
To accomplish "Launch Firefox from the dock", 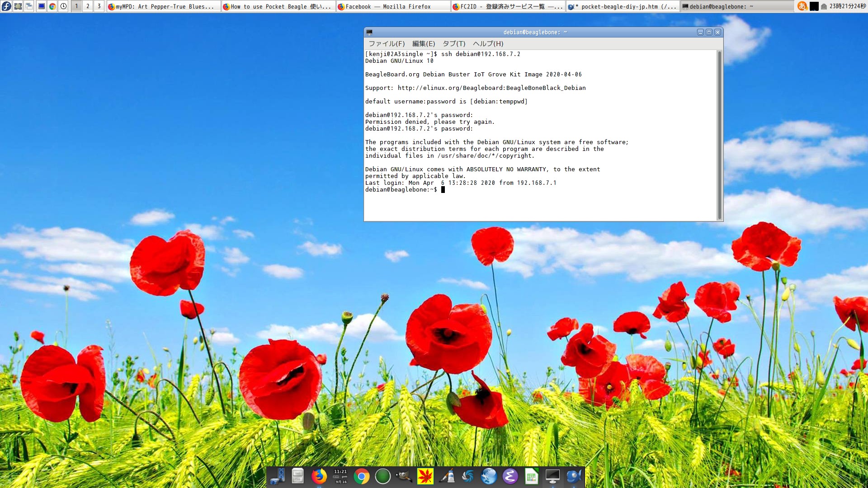I will 319,476.
